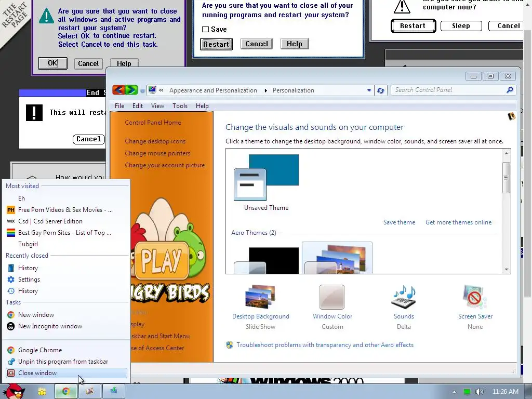Select the black Aero theme thumbnail
Screen dimensions: 532x399
[x=267, y=260]
